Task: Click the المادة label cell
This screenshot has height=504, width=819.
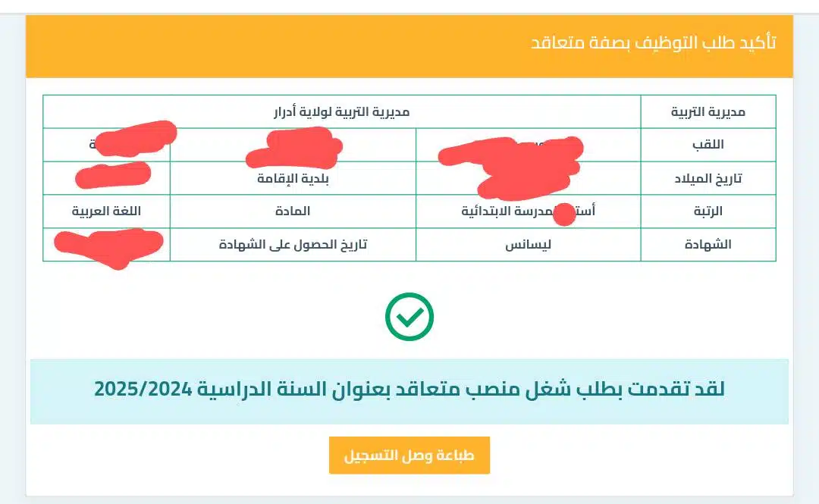Action: point(293,211)
